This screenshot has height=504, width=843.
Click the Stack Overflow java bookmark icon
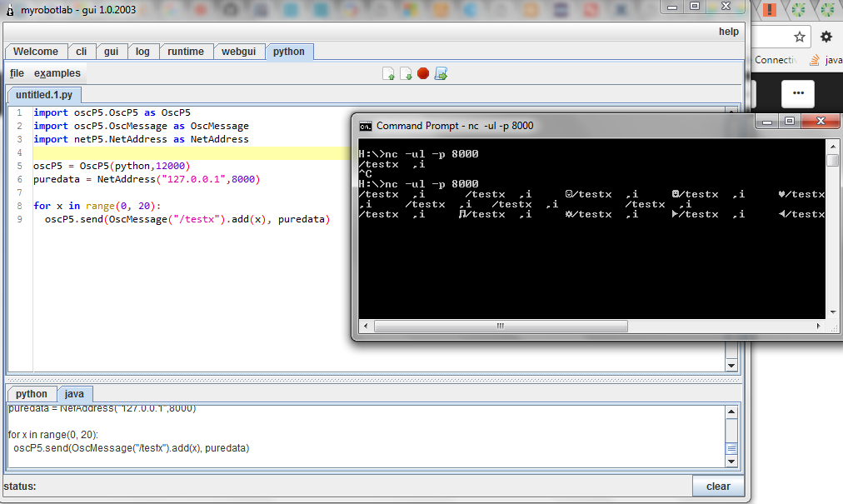pyautogui.click(x=815, y=60)
